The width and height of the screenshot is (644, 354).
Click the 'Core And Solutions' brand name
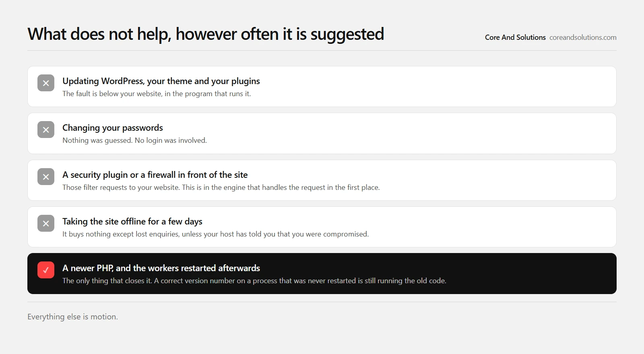tap(515, 37)
